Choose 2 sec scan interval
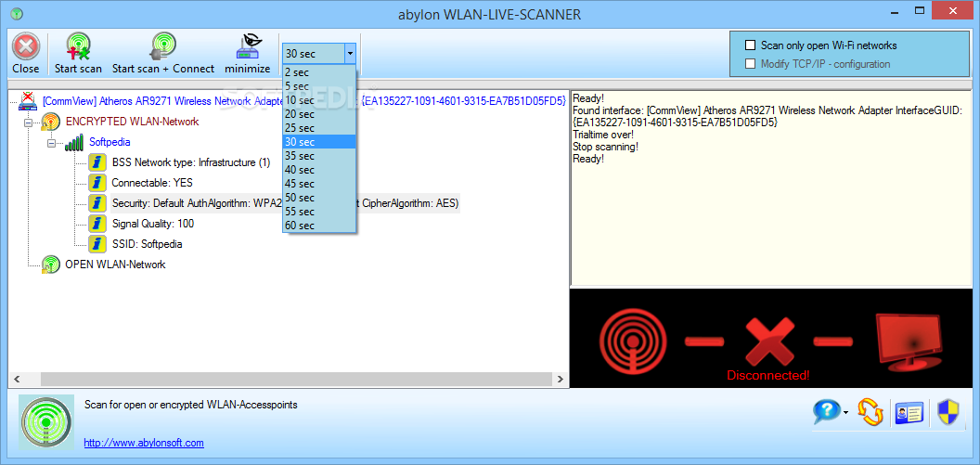The height and width of the screenshot is (465, 980). [319, 72]
